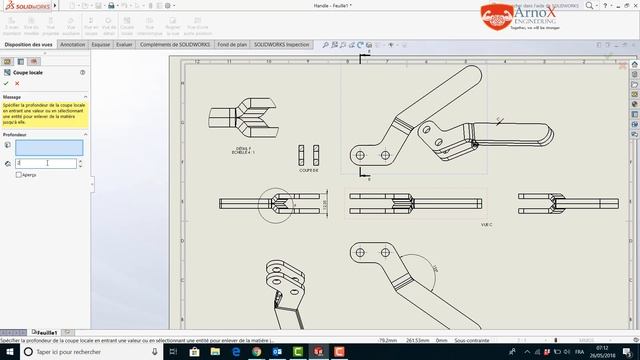Open the third manager panel tab icon
Screen dimensions: 640x360
34,61
